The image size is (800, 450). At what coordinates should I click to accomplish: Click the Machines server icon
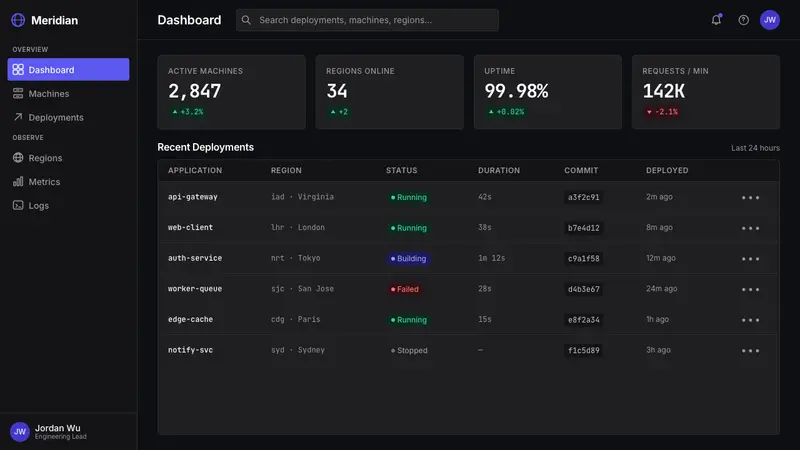(x=18, y=93)
